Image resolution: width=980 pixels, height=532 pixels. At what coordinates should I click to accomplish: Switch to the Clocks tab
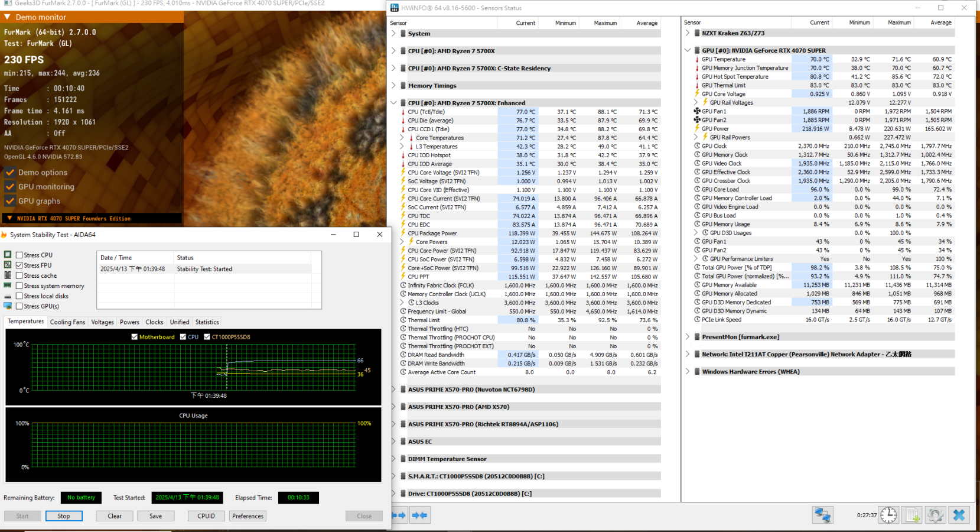(154, 322)
